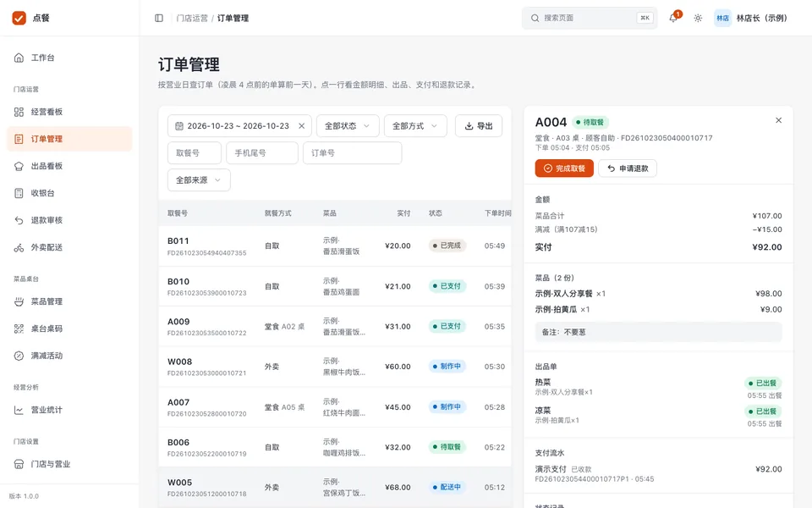The width and height of the screenshot is (812, 508).
Task: Click the 外卖配送 scooter icon
Action: [x=19, y=248]
